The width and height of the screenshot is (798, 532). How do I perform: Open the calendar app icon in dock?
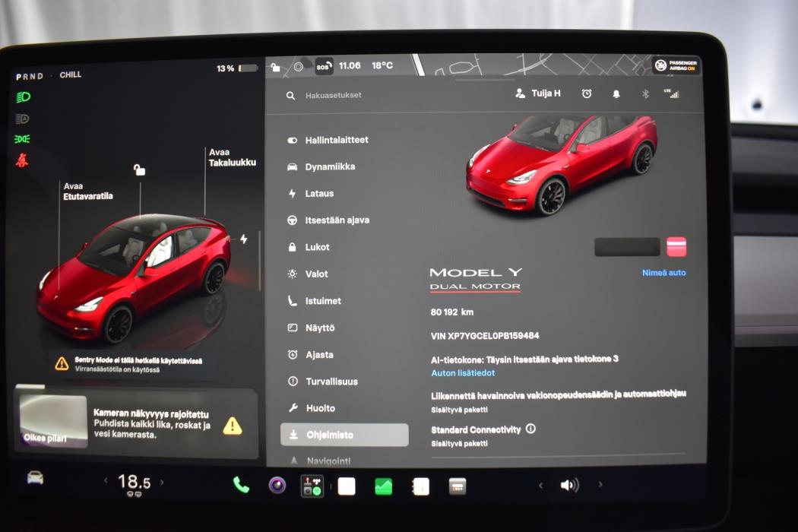(x=457, y=486)
